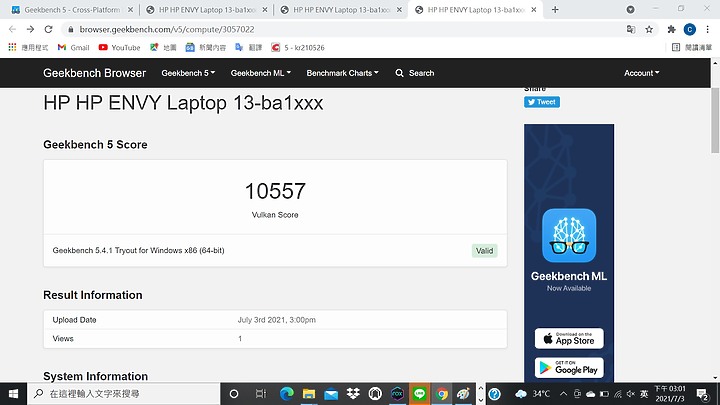
Task: Click the Valid badge
Action: tap(484, 251)
